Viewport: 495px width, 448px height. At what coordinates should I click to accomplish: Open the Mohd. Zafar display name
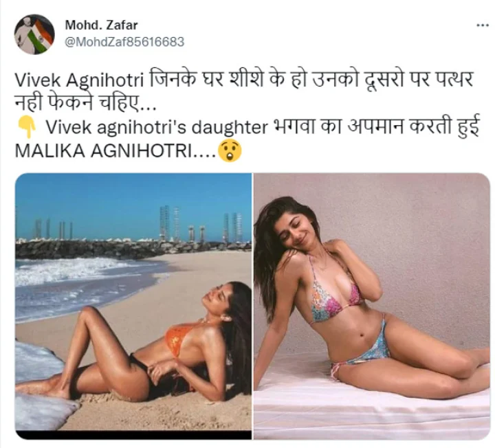pos(101,25)
